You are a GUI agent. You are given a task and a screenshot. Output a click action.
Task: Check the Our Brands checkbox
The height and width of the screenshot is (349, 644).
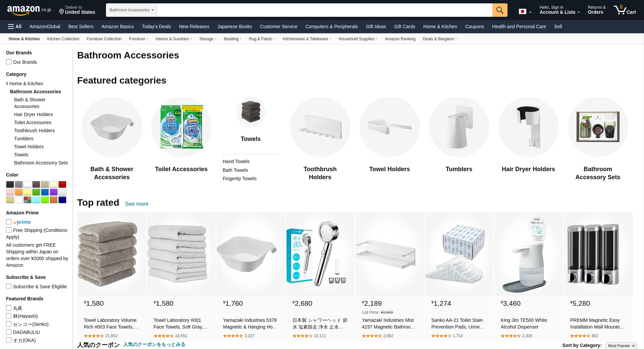pyautogui.click(x=9, y=62)
